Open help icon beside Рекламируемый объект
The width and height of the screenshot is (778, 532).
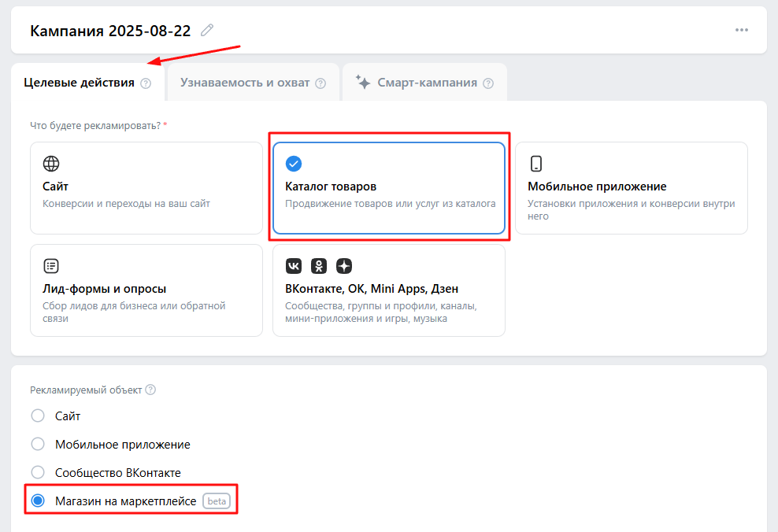click(x=150, y=390)
